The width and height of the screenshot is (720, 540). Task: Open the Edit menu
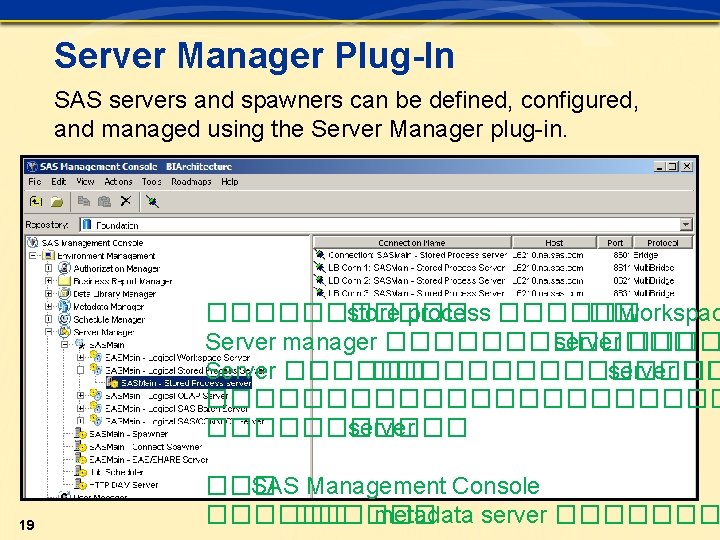point(58,182)
